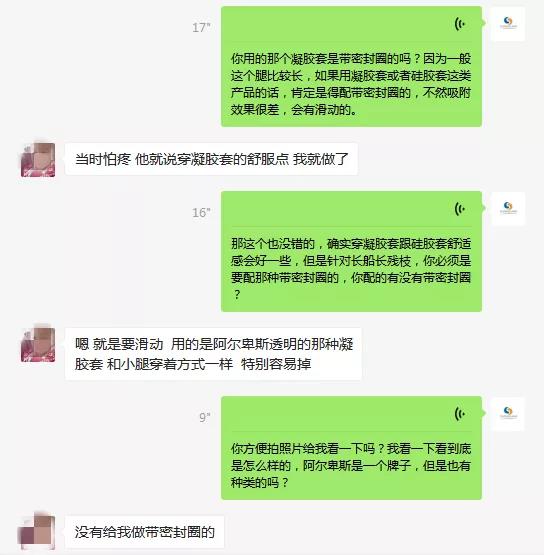This screenshot has width=544, height=555.
Task: Open sender avatar beside 9-second voice message
Action: pos(508,413)
